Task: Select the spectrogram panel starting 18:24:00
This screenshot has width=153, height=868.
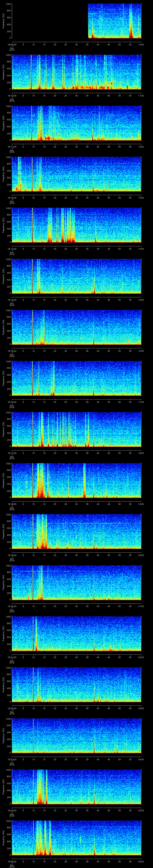Action: tap(77, 787)
